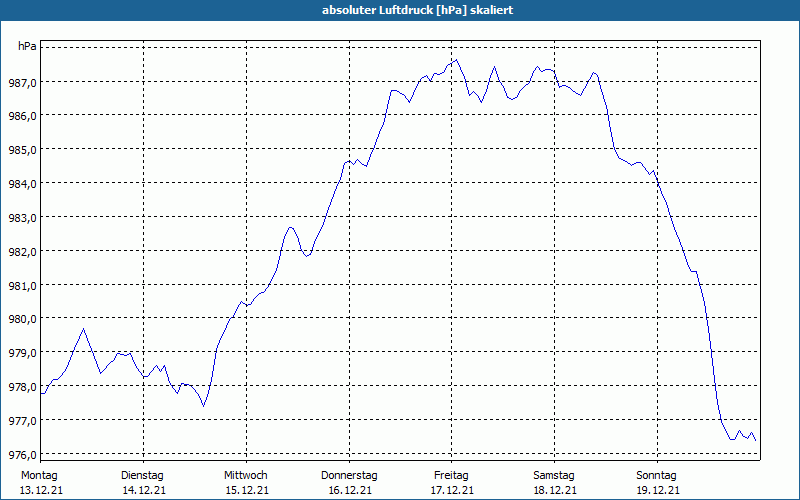
Task: Select the 983,0 y-axis label
Action: pos(22,218)
